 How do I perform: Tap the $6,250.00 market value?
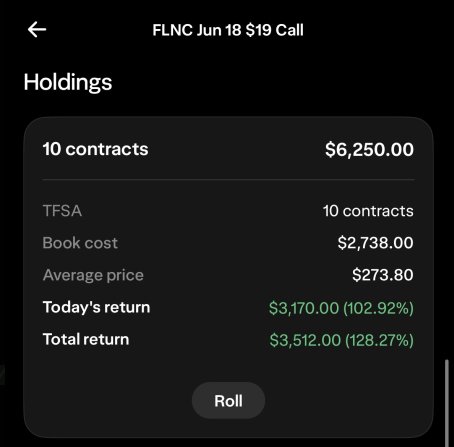369,149
